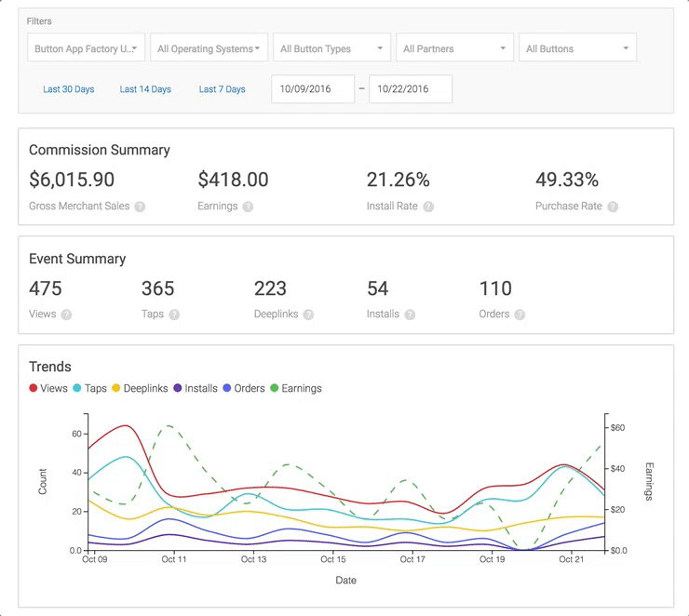The width and height of the screenshot is (689, 616).
Task: Toggle Installs series in legend
Action: pos(196,388)
